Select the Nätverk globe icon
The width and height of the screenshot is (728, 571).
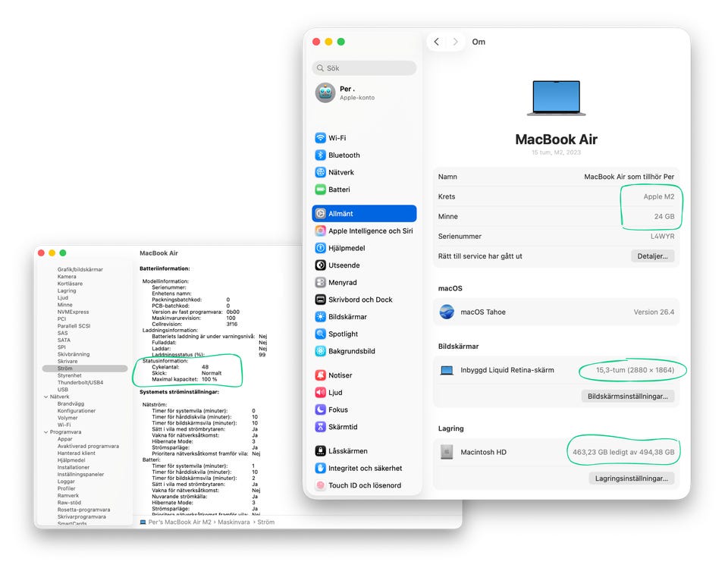point(320,172)
